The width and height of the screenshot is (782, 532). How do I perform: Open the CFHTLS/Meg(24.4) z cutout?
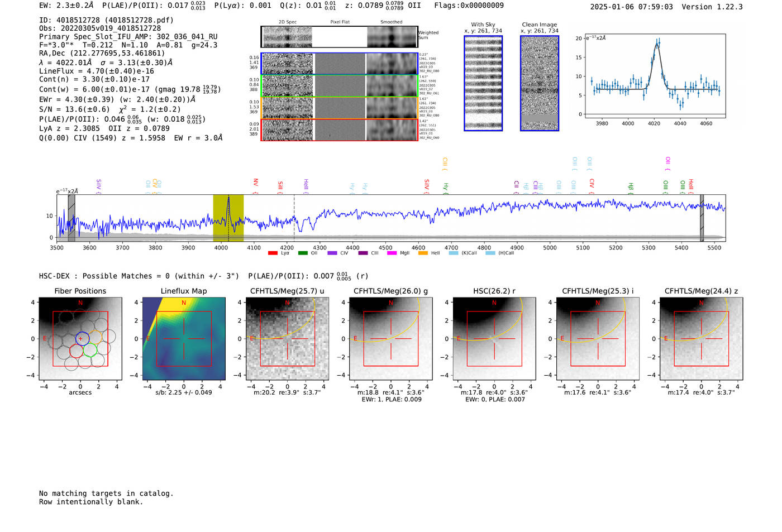(701, 338)
